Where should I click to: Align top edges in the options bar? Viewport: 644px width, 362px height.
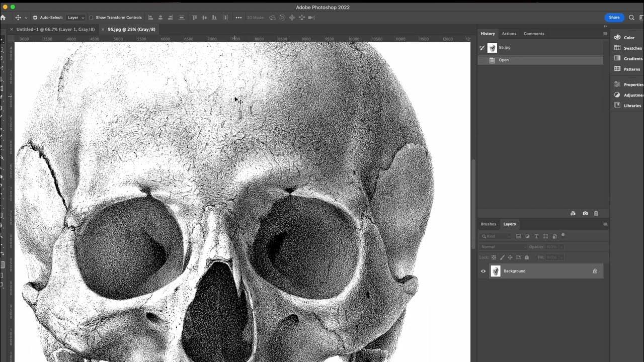(x=195, y=18)
